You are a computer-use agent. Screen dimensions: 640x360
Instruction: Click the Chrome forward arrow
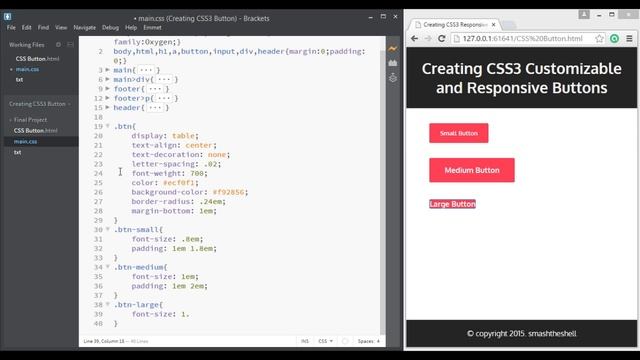[428, 38]
